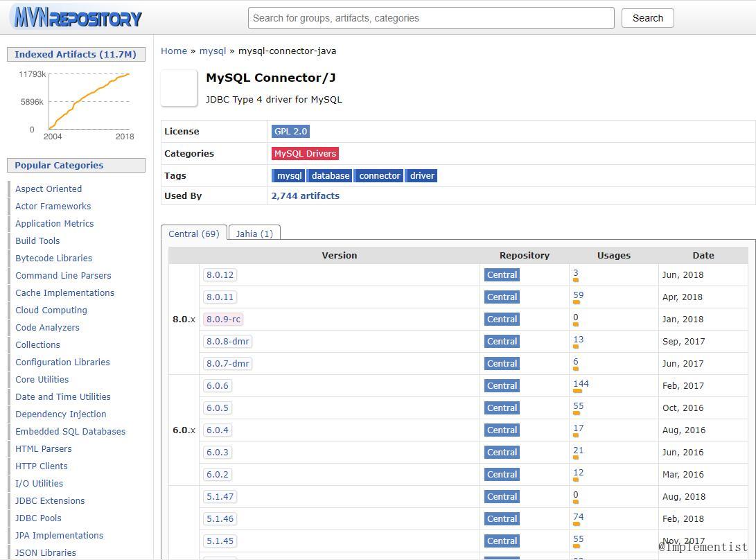The image size is (756, 560).
Task: Select the mysql tag
Action: (289, 175)
